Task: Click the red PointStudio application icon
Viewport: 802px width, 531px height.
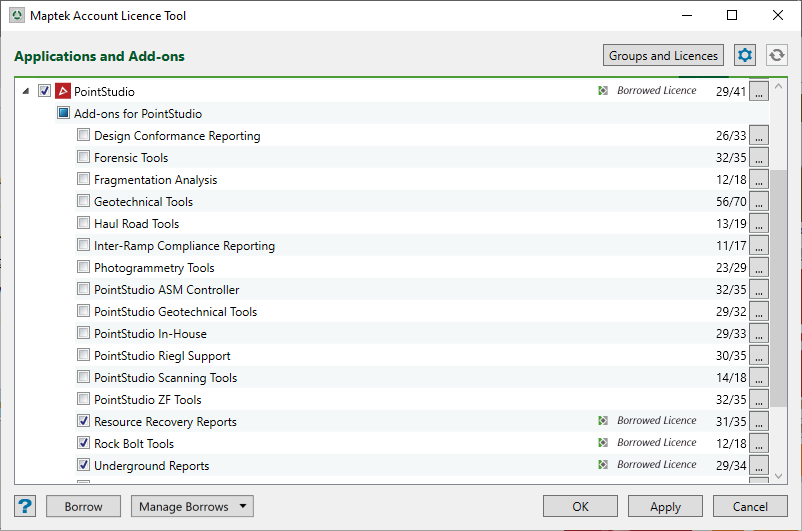Action: pos(63,91)
